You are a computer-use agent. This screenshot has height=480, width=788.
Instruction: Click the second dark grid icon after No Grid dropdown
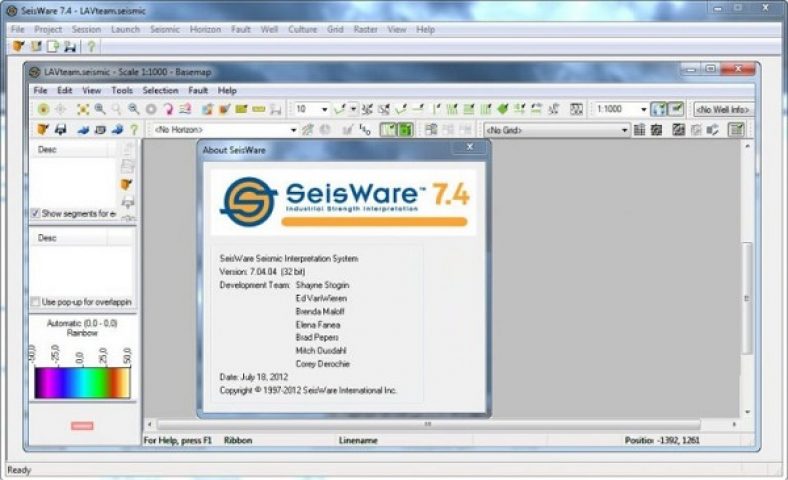(656, 130)
